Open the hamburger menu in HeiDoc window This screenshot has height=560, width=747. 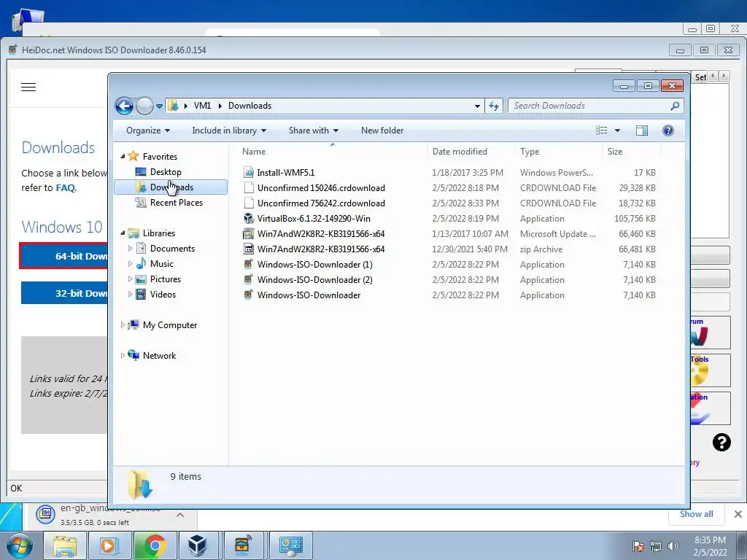(x=28, y=87)
